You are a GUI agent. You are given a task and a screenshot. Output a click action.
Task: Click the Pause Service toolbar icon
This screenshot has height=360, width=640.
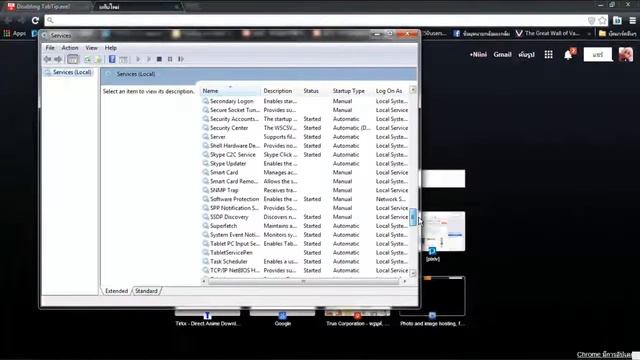(170, 59)
